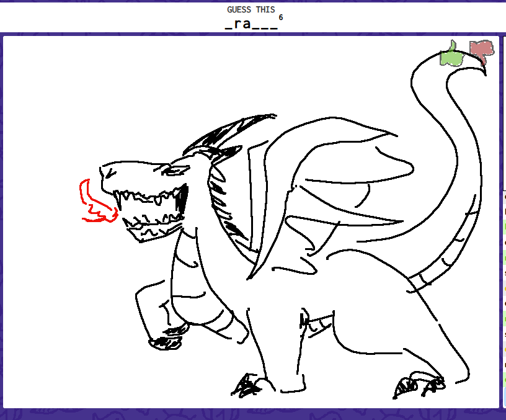Dislike the drawing with red thumbs down
The image size is (506, 420).
click(x=481, y=52)
